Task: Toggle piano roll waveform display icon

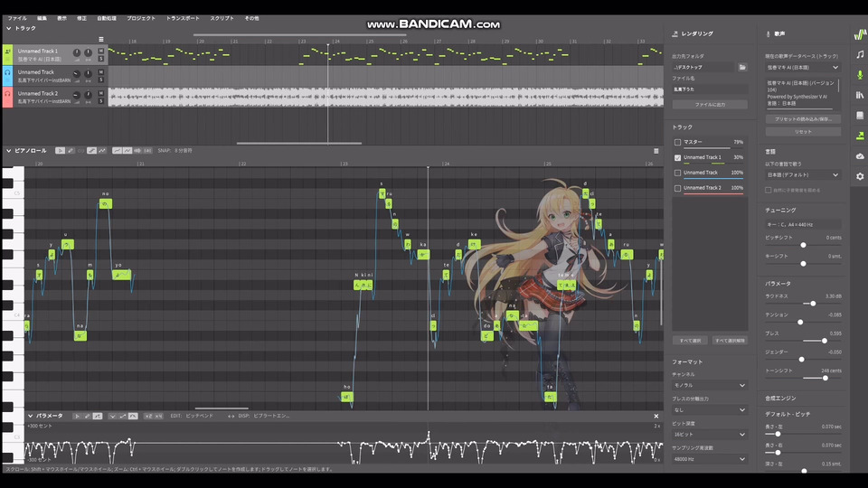Action: pos(137,151)
